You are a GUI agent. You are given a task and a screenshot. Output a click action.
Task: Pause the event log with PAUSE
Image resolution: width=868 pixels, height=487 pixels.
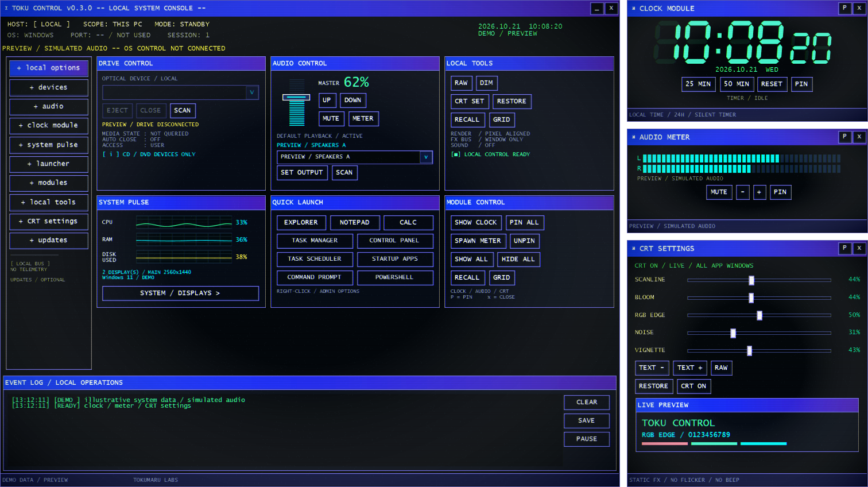tap(587, 439)
